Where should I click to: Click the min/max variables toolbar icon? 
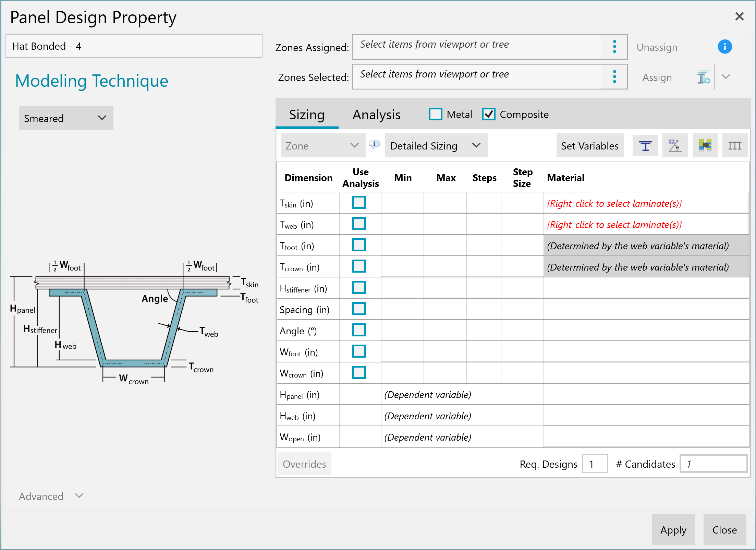(x=675, y=146)
